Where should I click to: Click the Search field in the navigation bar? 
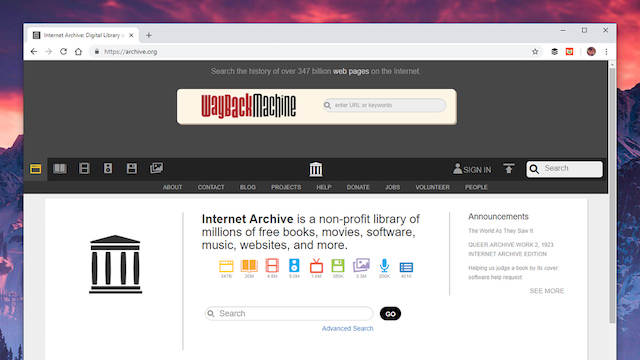click(564, 169)
